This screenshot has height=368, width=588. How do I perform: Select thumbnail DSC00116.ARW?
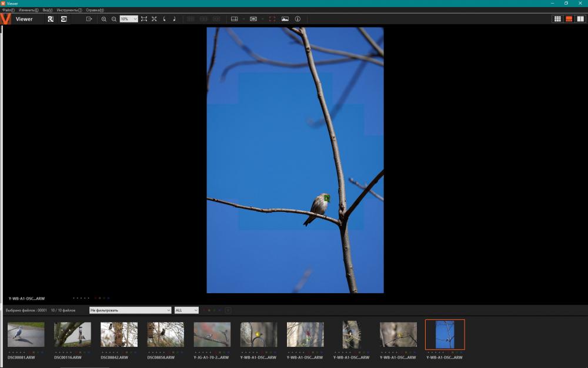click(72, 334)
